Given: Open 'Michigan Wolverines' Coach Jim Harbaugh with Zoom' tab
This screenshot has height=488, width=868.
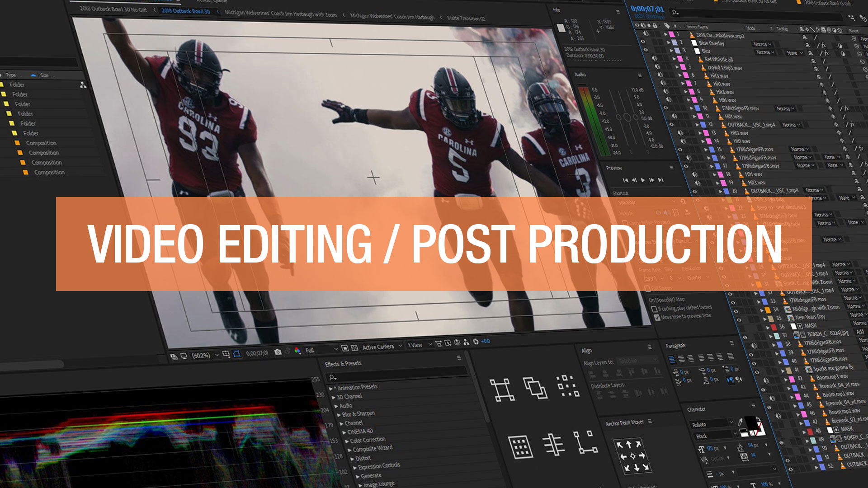Looking at the screenshot, I should pos(281,14).
